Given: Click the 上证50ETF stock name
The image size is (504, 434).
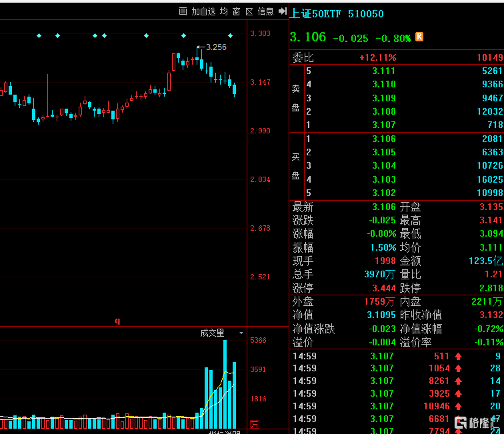Looking at the screenshot, I should [315, 13].
